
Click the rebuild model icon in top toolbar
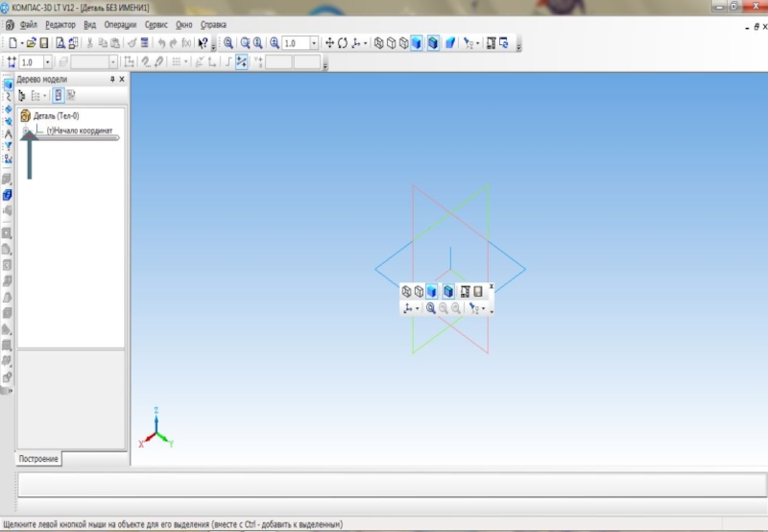[x=503, y=43]
